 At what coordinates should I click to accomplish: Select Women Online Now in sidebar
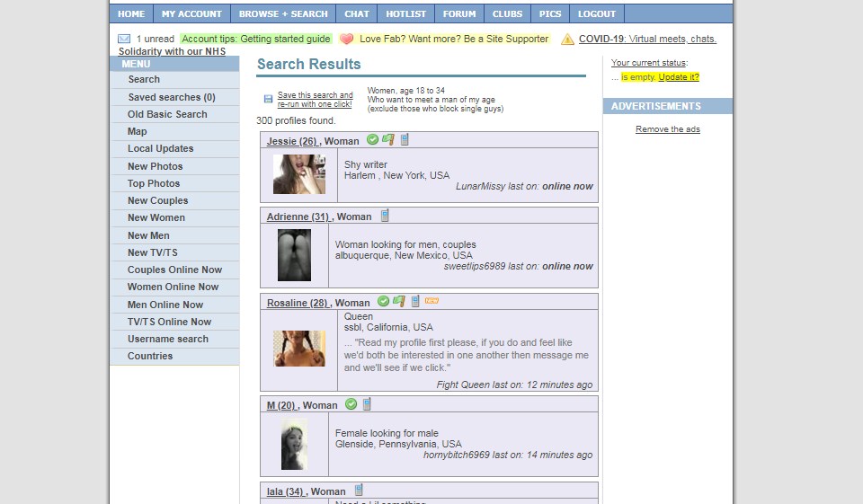click(x=173, y=287)
